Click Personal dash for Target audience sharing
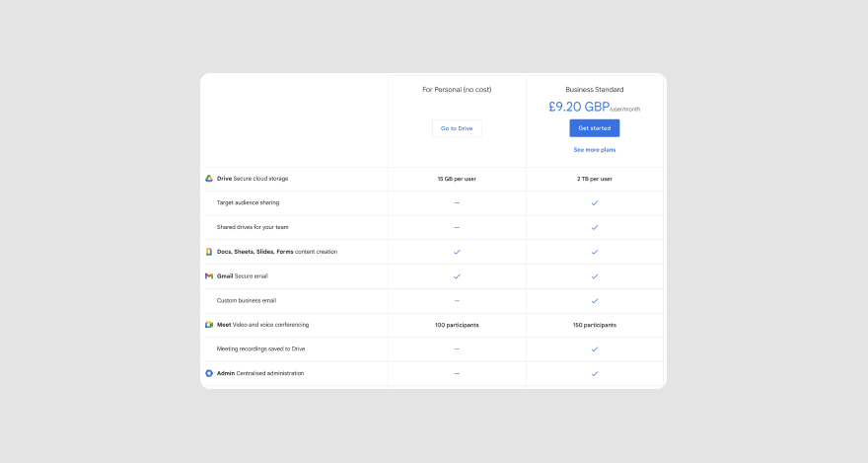Screen dimensions: 868x463 click(x=457, y=202)
